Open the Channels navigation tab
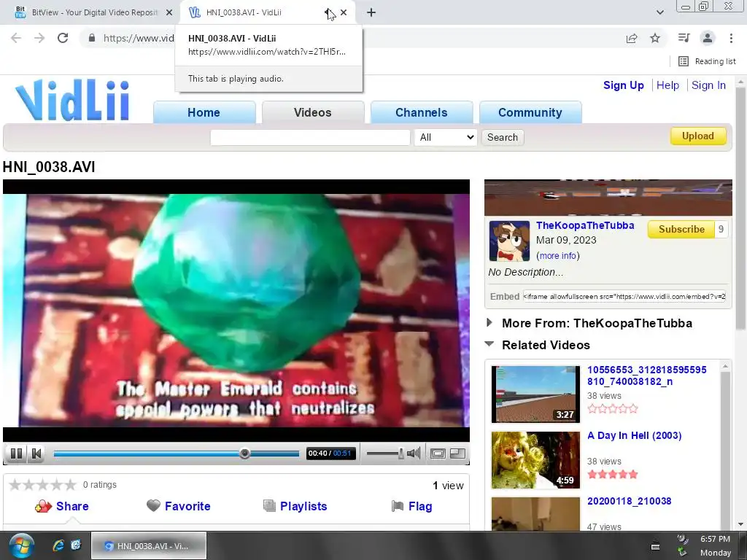Image resolution: width=747 pixels, height=560 pixels. [x=421, y=112]
